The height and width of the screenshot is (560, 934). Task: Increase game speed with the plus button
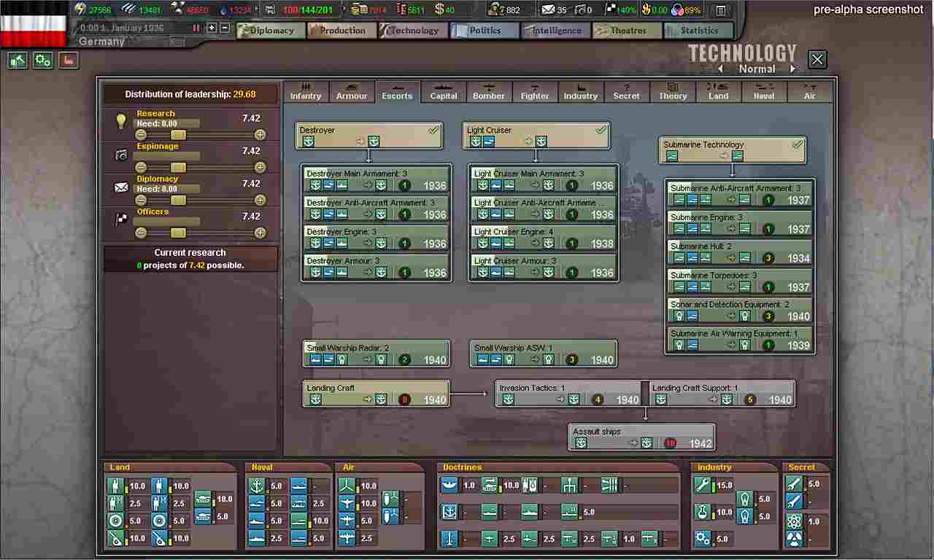212,28
